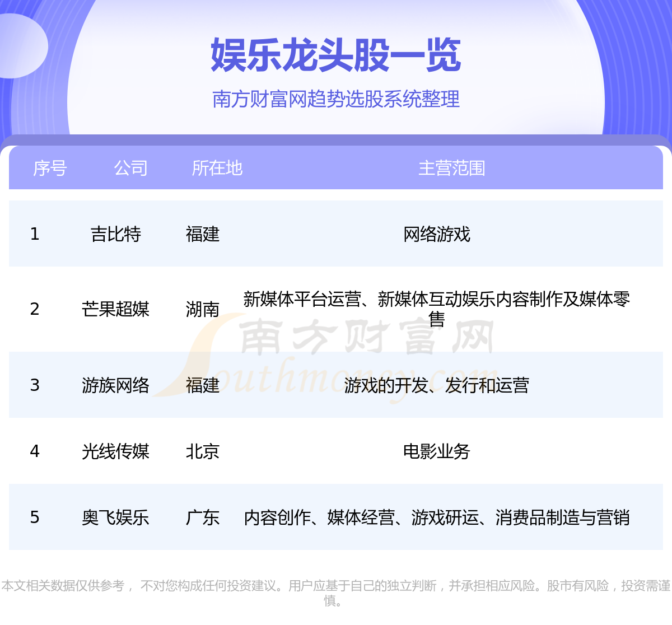Click the 序号 column header

(x=50, y=168)
